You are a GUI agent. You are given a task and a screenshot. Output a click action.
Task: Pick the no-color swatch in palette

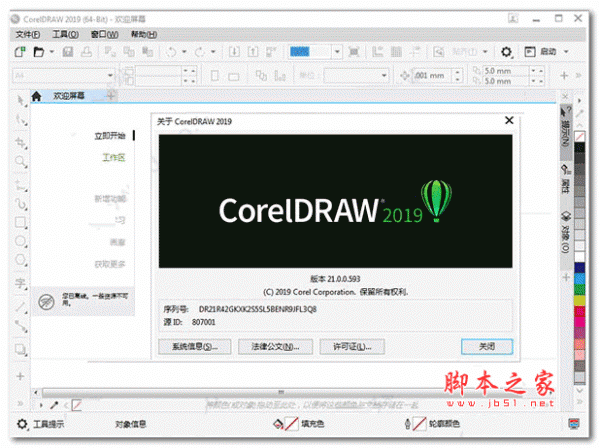[580, 137]
